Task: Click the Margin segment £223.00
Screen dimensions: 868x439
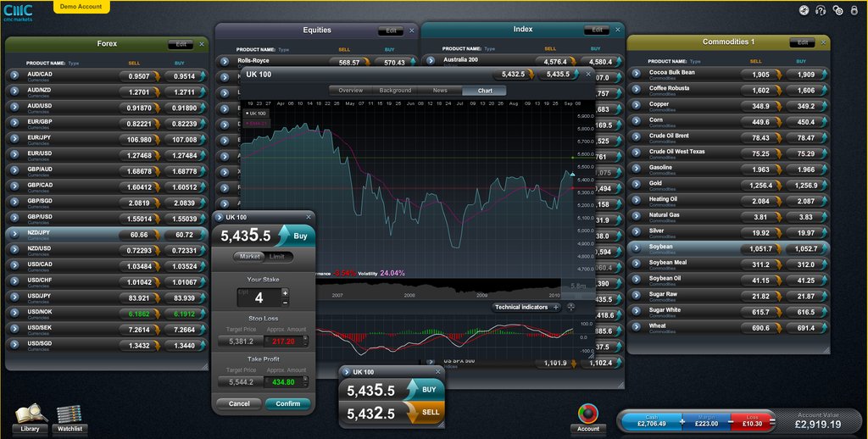Action: [706, 422]
